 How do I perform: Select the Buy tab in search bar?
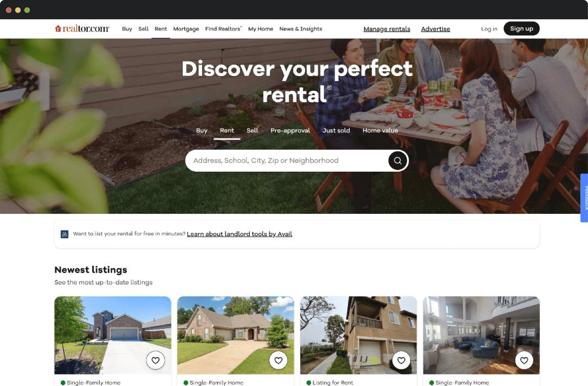click(201, 130)
